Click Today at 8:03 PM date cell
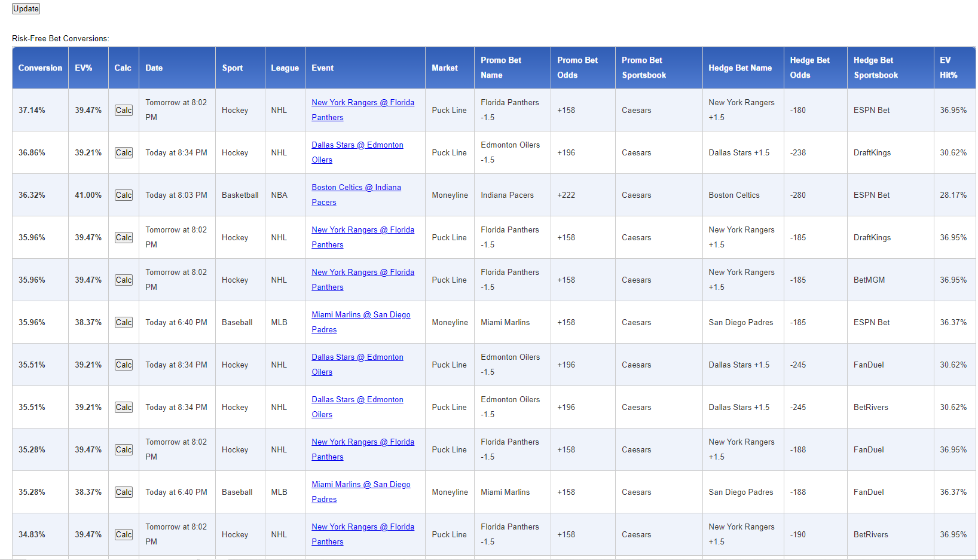978x560 pixels. pos(176,195)
